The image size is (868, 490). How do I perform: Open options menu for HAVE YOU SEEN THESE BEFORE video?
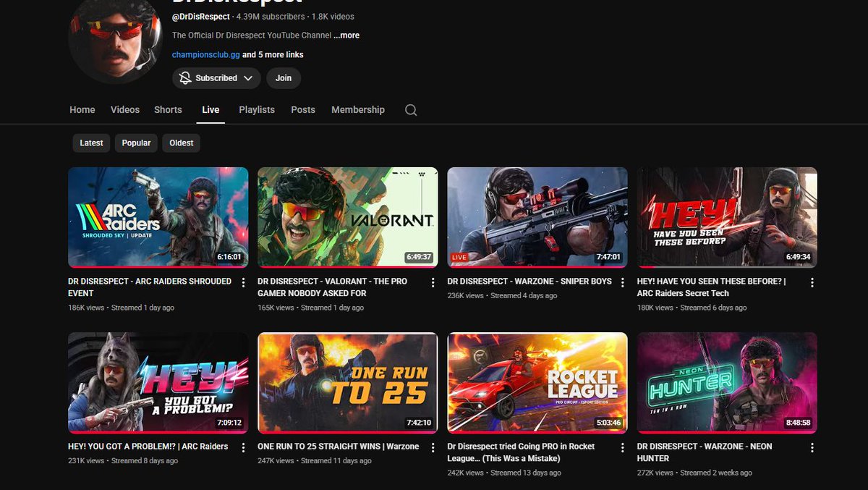[x=812, y=282]
